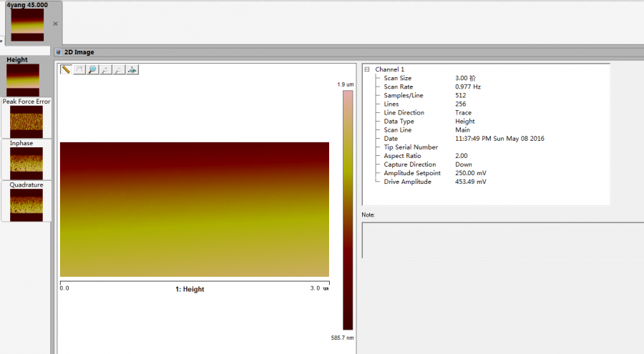Click the zoom in plus icon

click(x=106, y=69)
